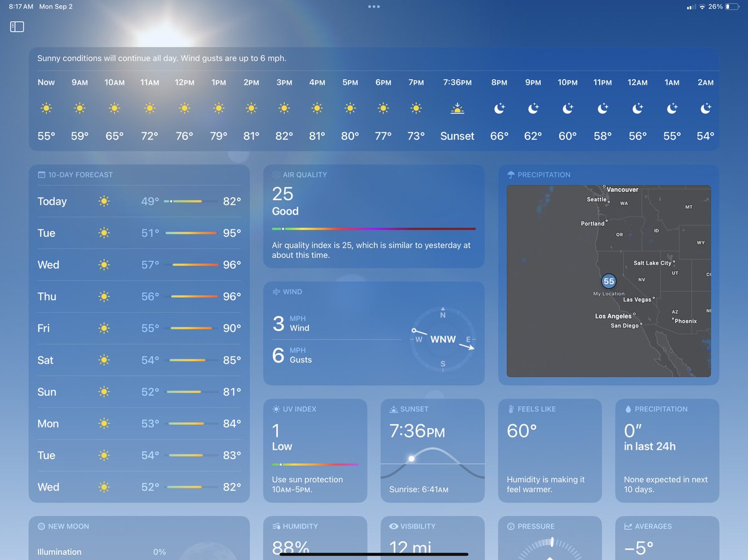The image size is (748, 560).
Task: Tap the New Moon header icon
Action: [41, 526]
